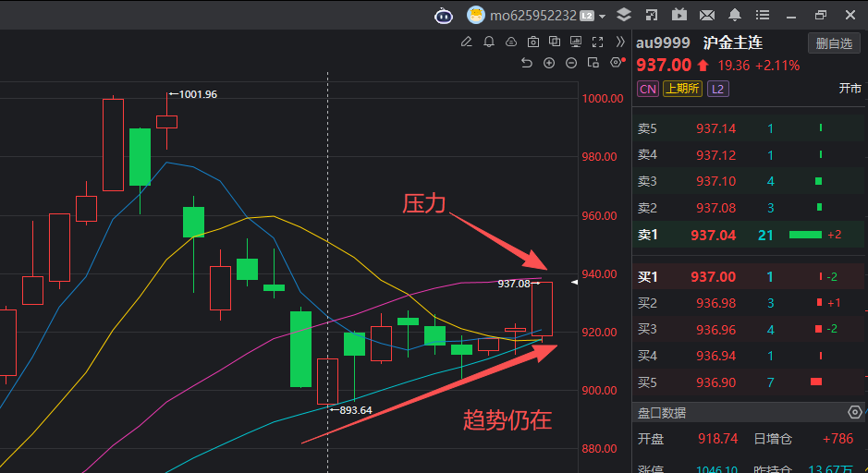Open the list menu icon in title bar
Screen dimensions: 868x473
click(764, 15)
